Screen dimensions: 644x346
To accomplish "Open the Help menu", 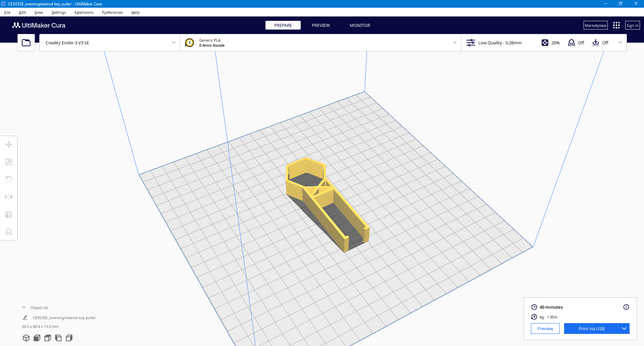I will pos(136,12).
